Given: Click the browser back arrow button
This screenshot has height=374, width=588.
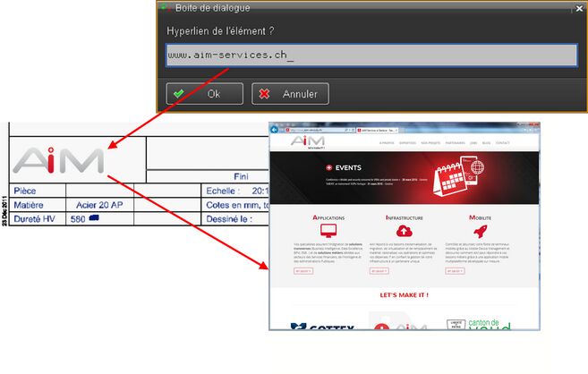Looking at the screenshot, I should [x=275, y=130].
